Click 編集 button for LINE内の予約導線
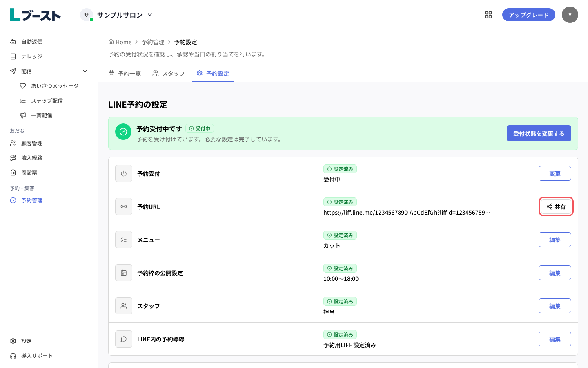588x368 pixels. click(x=555, y=339)
